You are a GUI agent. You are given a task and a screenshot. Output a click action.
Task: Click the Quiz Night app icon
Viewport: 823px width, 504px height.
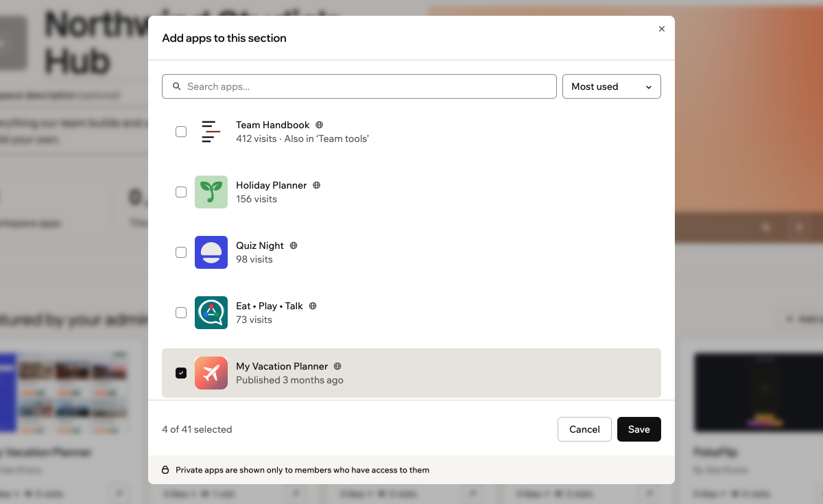(x=211, y=252)
